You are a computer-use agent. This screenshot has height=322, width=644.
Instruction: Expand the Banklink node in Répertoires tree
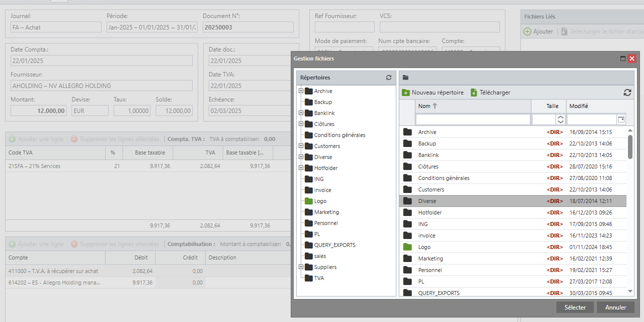[x=301, y=113]
